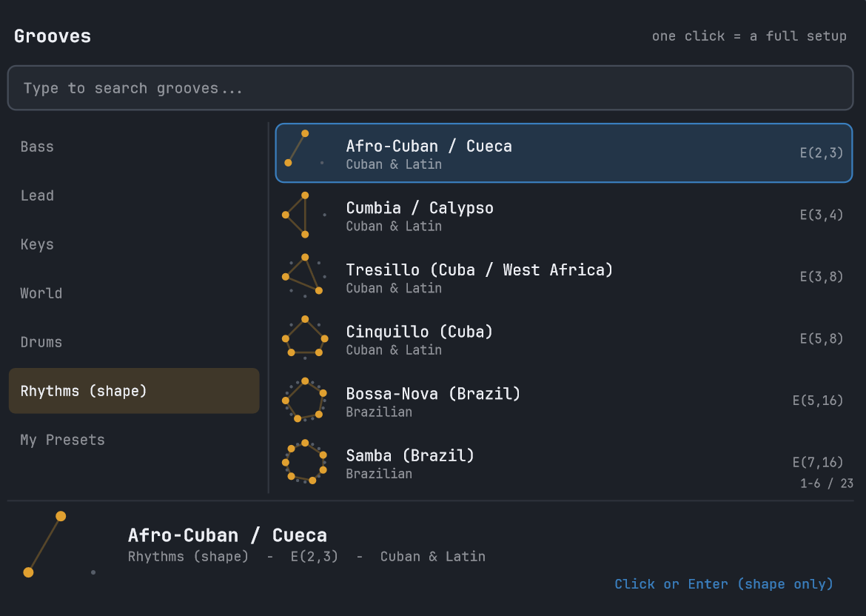Click the Cuban & Latin subtitle under Tresillo
866x616 pixels.
click(394, 288)
